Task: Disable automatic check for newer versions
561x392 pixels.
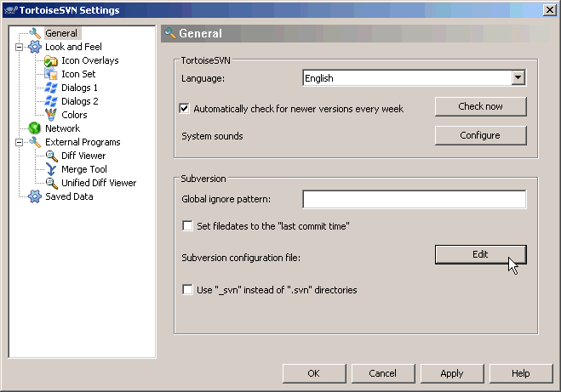Action: [184, 108]
